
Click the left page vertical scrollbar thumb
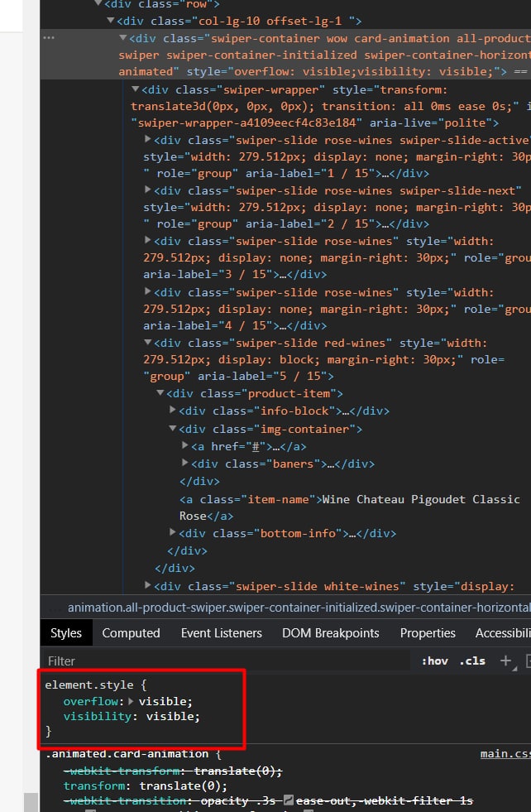(x=31, y=801)
